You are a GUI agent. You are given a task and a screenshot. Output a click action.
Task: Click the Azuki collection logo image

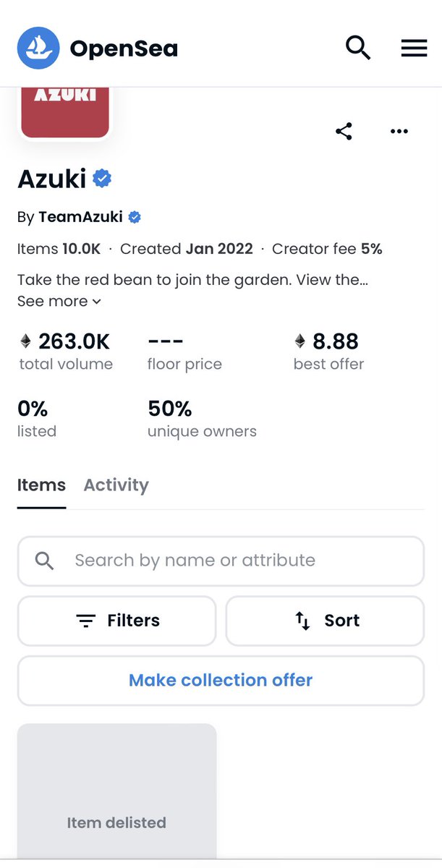coord(65,112)
